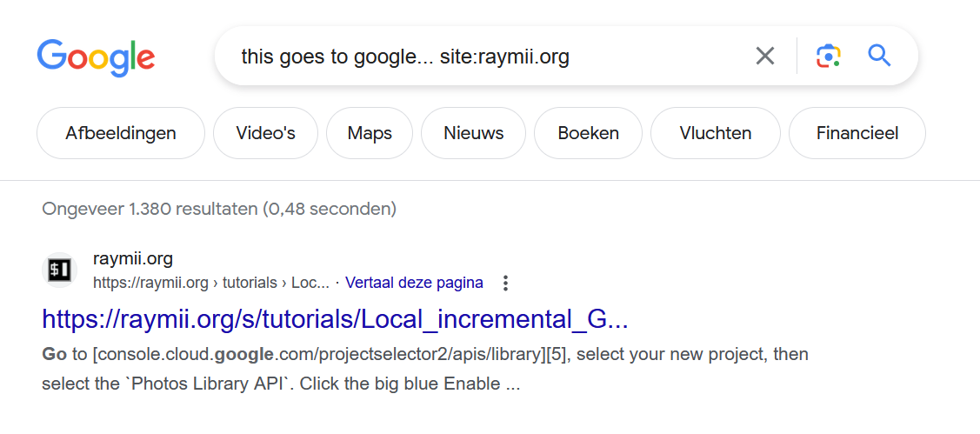This screenshot has width=980, height=434.
Task: Clear the search query with the X icon
Action: coord(765,57)
